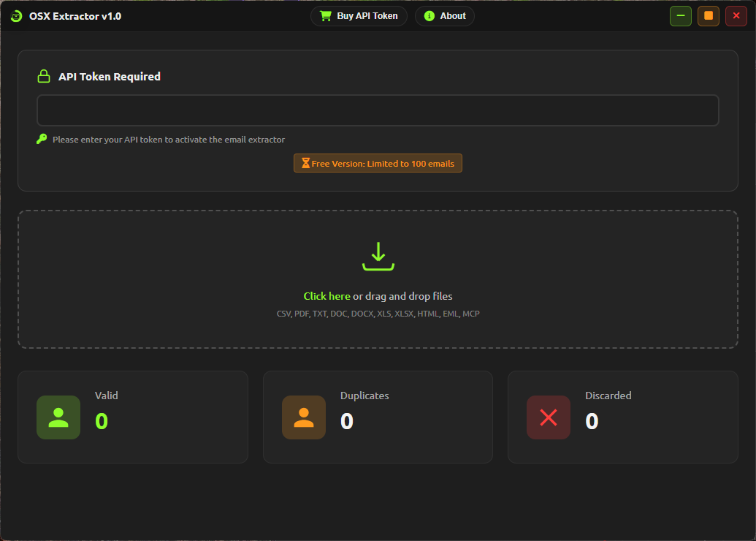Screen dimensions: 756x541
Task: Open the Buy API Token page
Action: coord(359,15)
